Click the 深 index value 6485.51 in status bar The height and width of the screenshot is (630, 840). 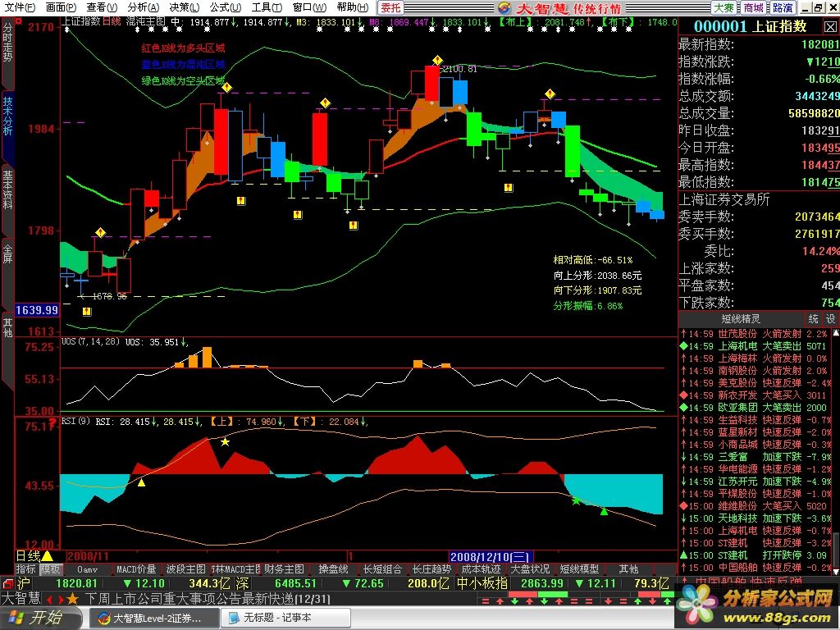click(294, 583)
